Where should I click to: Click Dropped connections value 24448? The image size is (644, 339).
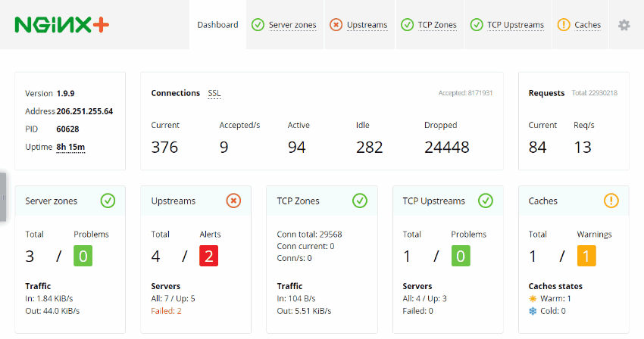pyautogui.click(x=447, y=148)
